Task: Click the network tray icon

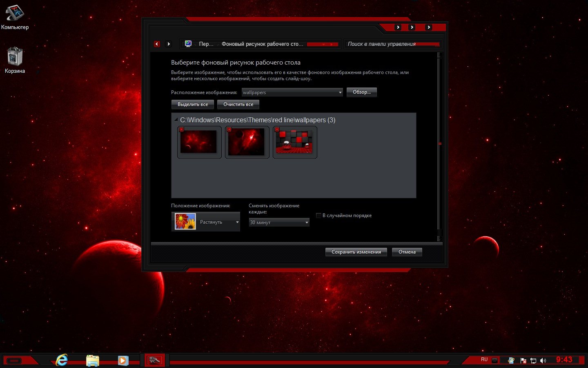Action: 533,360
